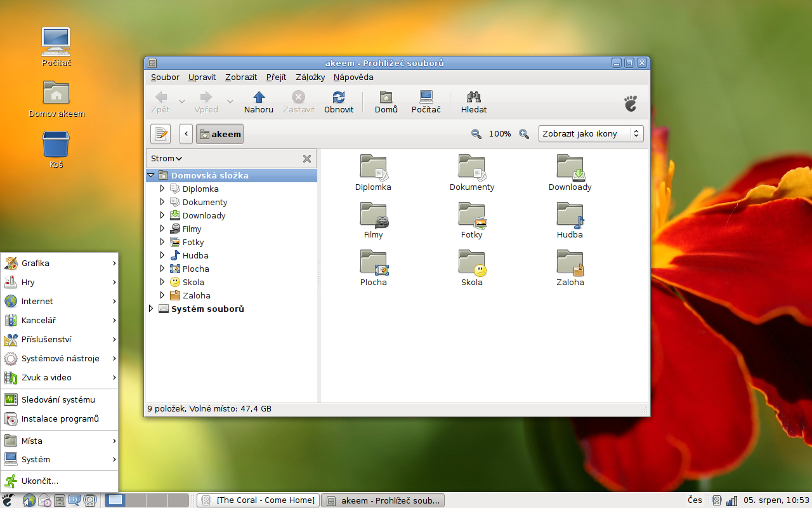Expand the Diplomka folder in tree
812x508 pixels.
tap(162, 189)
